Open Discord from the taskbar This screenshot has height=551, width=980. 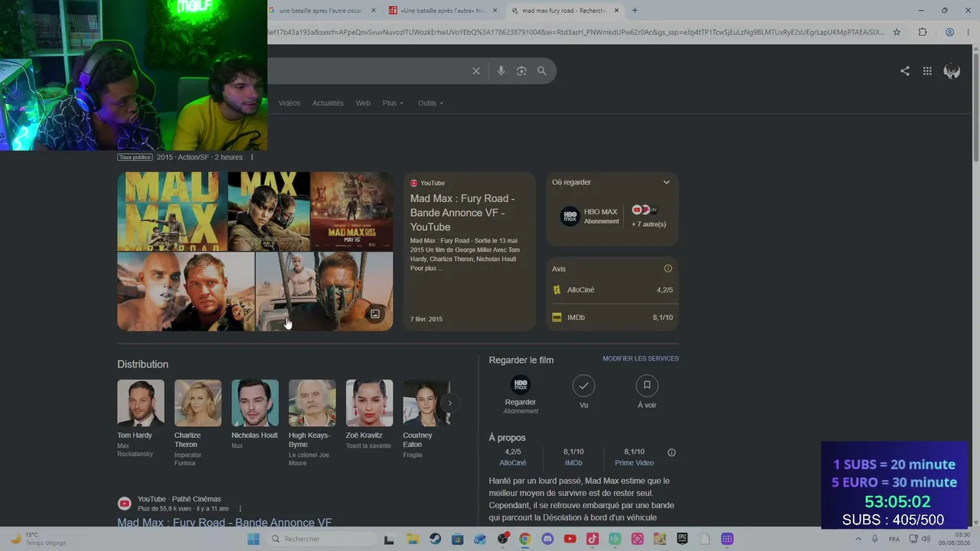(547, 539)
